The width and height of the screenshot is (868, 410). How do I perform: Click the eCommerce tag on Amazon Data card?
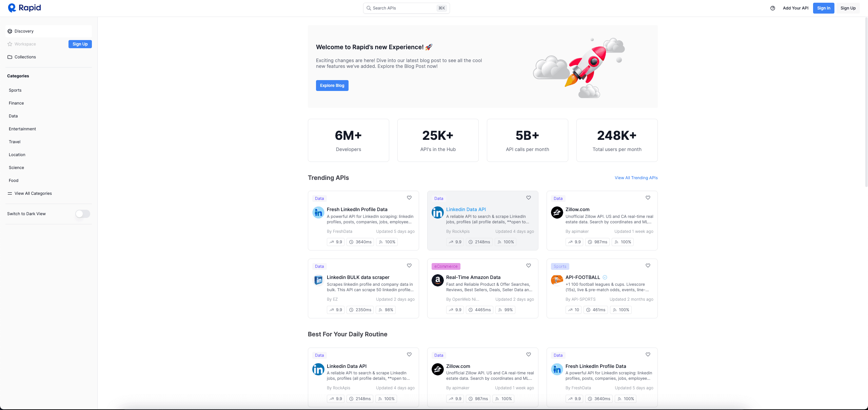[x=446, y=266]
